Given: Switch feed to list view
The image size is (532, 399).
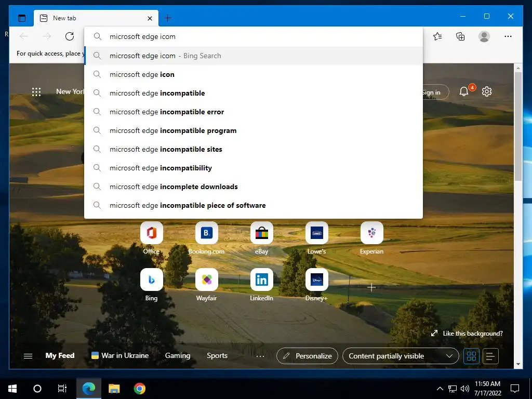Looking at the screenshot, I should [x=490, y=356].
